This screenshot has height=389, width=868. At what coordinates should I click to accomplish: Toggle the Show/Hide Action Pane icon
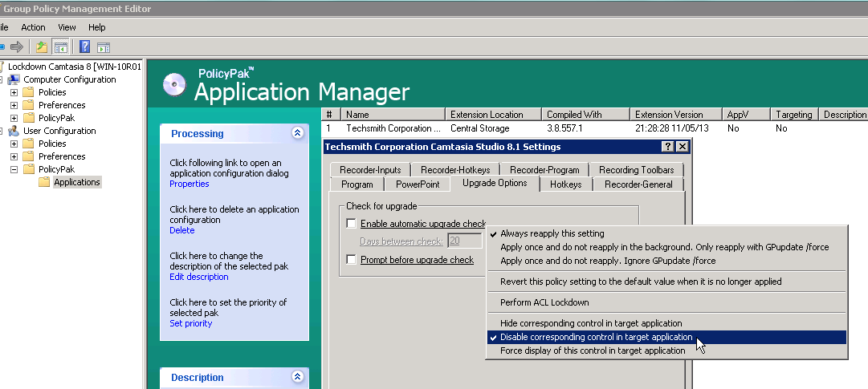click(104, 47)
